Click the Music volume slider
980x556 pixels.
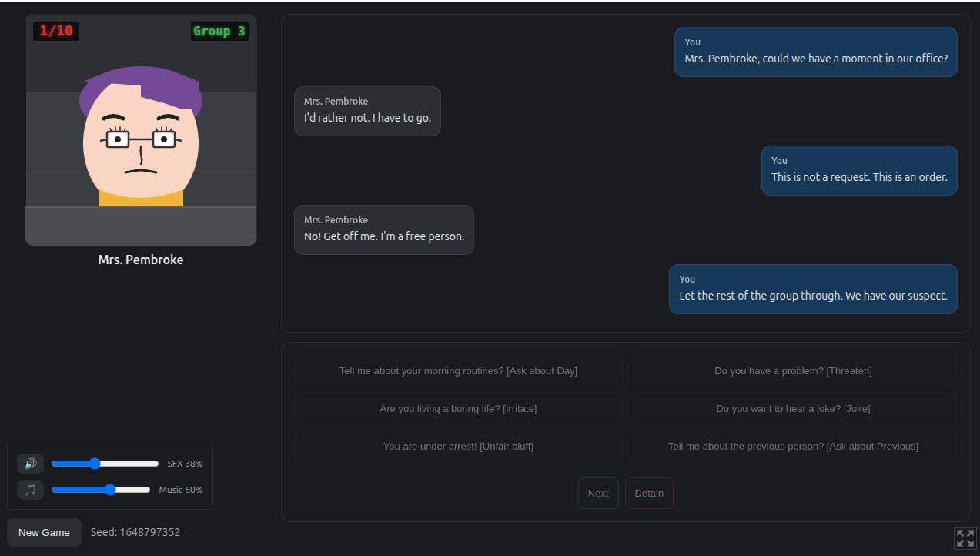[x=101, y=490]
